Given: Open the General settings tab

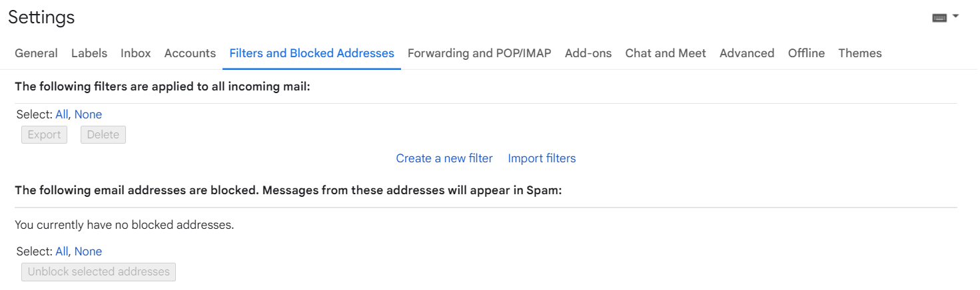Looking at the screenshot, I should 36,53.
